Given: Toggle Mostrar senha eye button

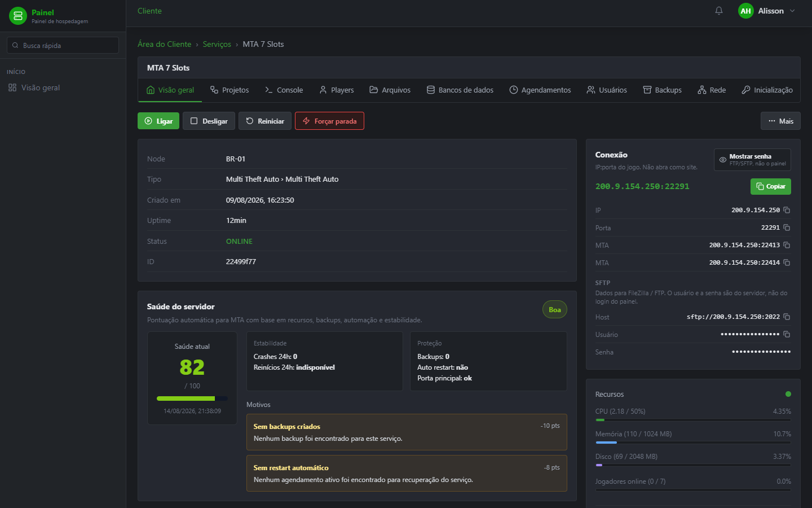Looking at the screenshot, I should tap(752, 160).
